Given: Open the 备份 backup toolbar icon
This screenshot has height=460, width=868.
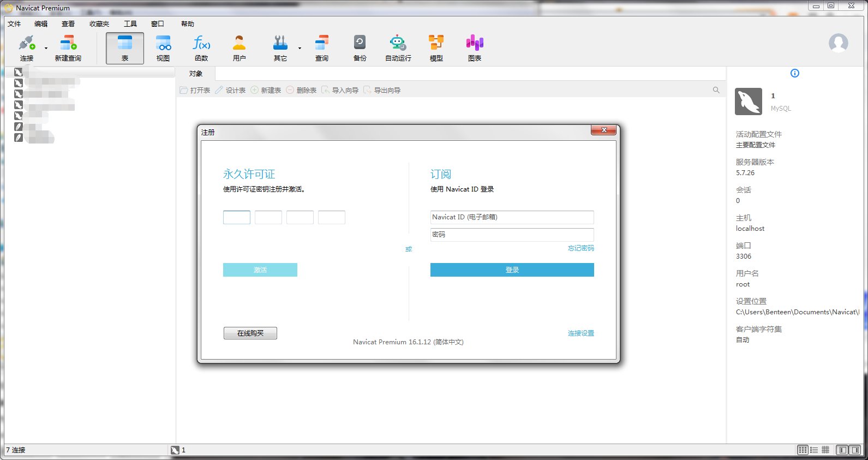Looking at the screenshot, I should 360,48.
